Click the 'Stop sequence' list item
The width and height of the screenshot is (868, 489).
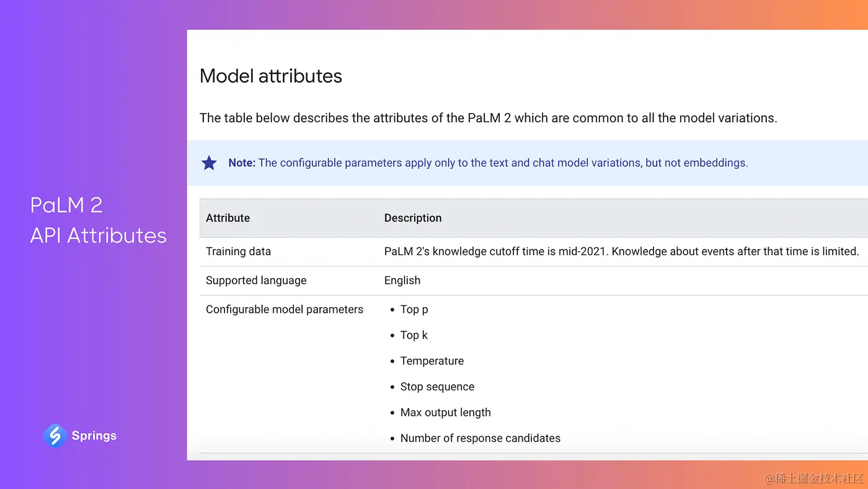click(437, 387)
